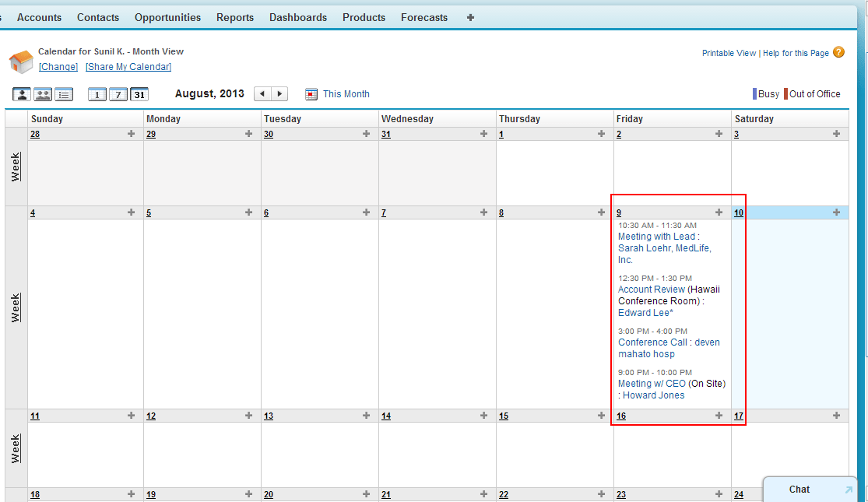Advance to next month with right arrow
The height and width of the screenshot is (502, 868).
point(279,93)
